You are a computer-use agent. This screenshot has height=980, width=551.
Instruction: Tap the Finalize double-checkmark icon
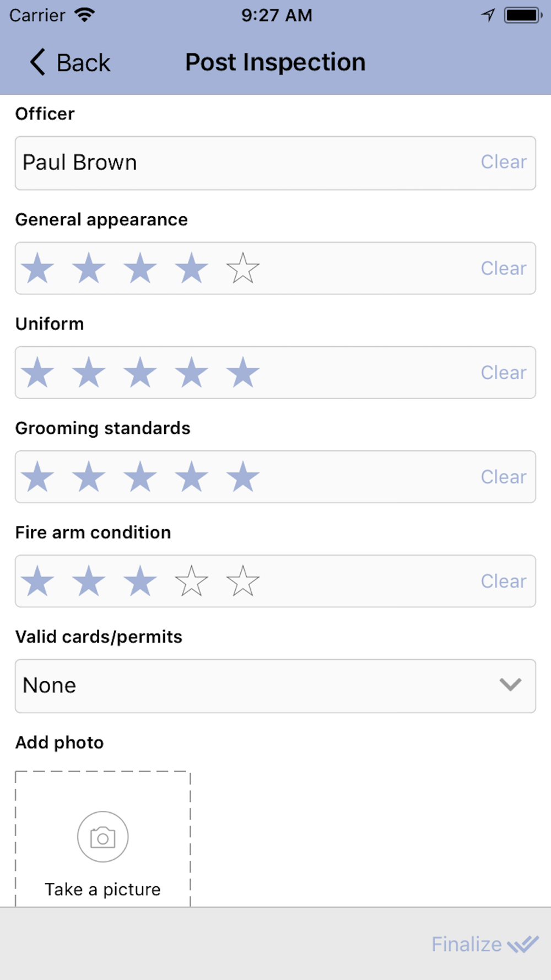click(x=523, y=944)
